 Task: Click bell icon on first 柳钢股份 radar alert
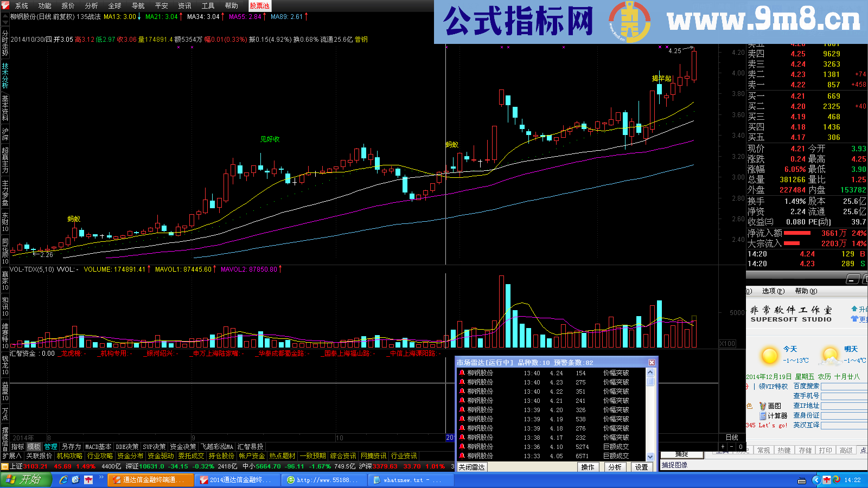point(462,373)
